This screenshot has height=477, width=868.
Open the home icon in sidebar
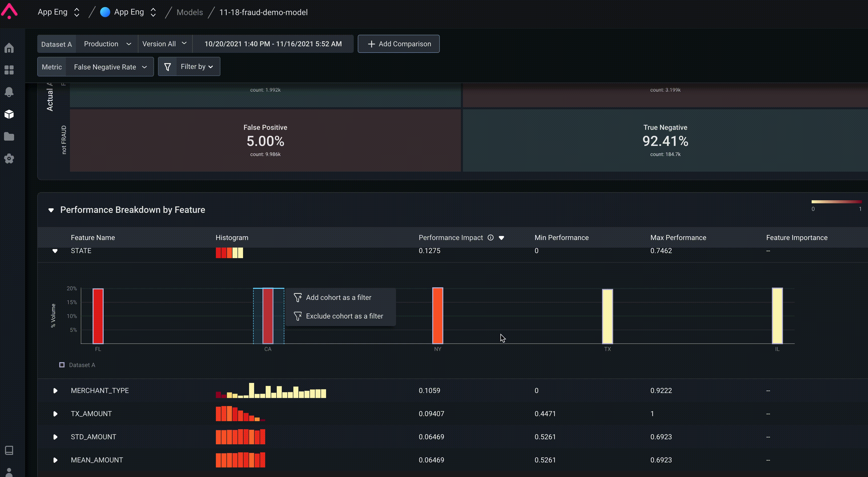(9, 48)
